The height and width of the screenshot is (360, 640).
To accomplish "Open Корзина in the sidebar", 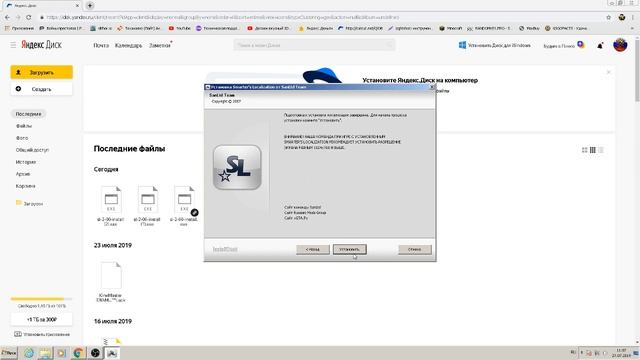I will point(25,186).
